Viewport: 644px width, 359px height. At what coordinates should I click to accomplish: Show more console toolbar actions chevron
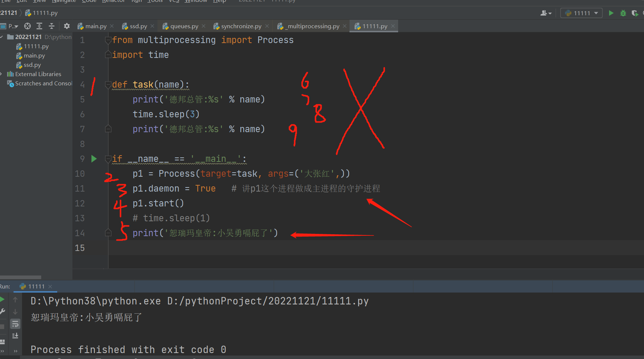[15, 351]
